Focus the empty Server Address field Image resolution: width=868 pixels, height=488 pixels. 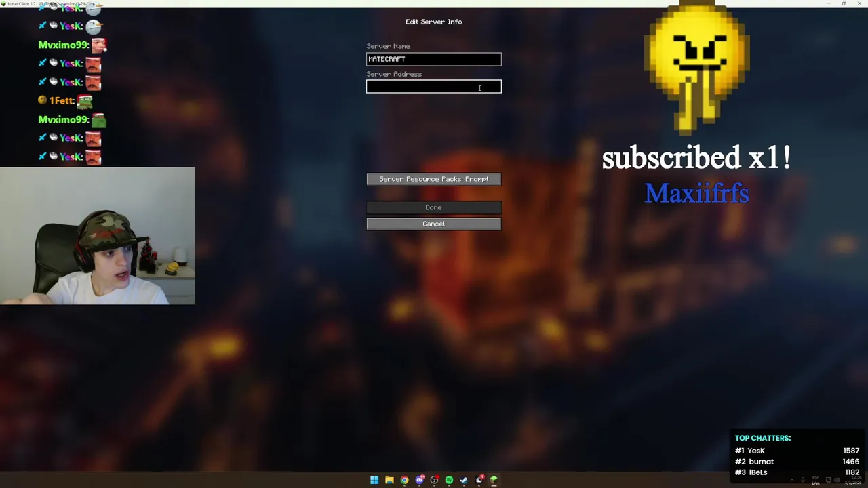(x=434, y=87)
